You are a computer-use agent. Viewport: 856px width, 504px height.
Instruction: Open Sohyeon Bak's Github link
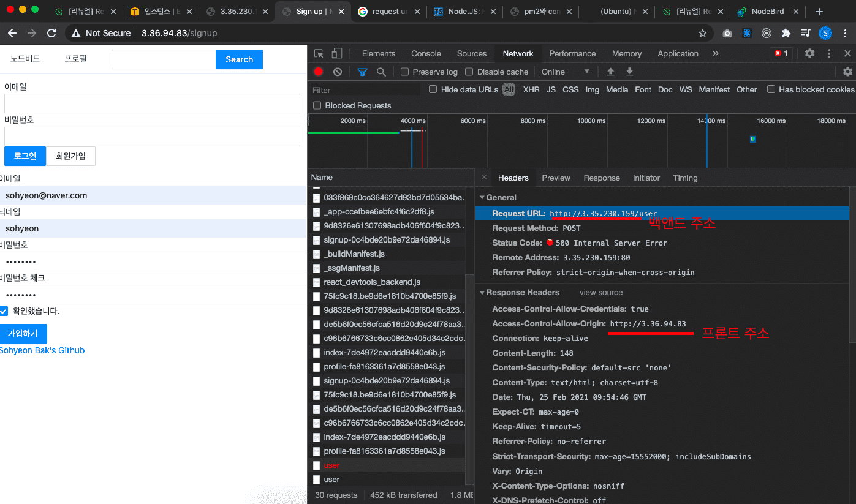tap(42, 350)
